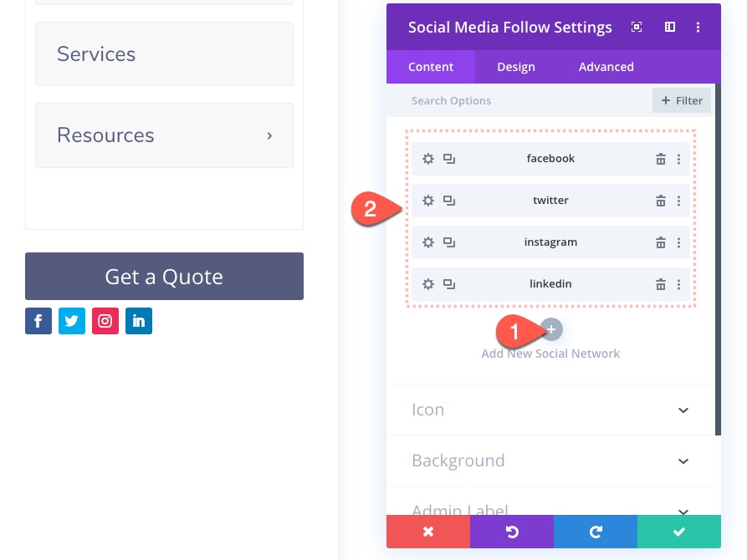747x560 pixels.
Task: Open the Filter options
Action: [681, 99]
